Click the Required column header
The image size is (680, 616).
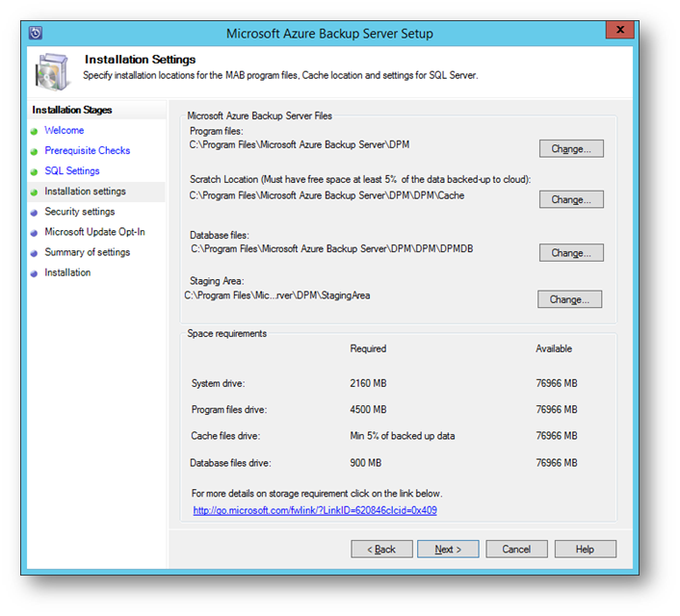(368, 348)
